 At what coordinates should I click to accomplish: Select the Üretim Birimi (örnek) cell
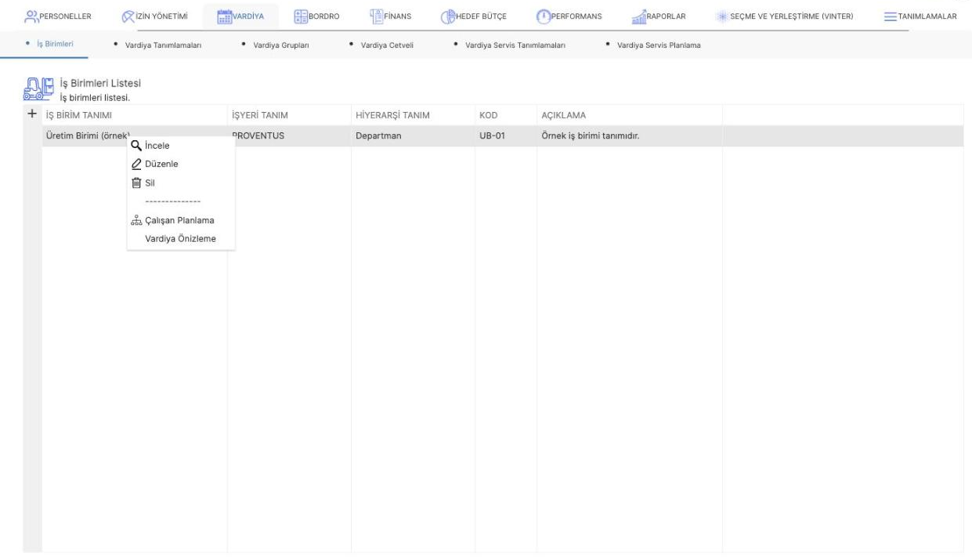pyautogui.click(x=134, y=136)
